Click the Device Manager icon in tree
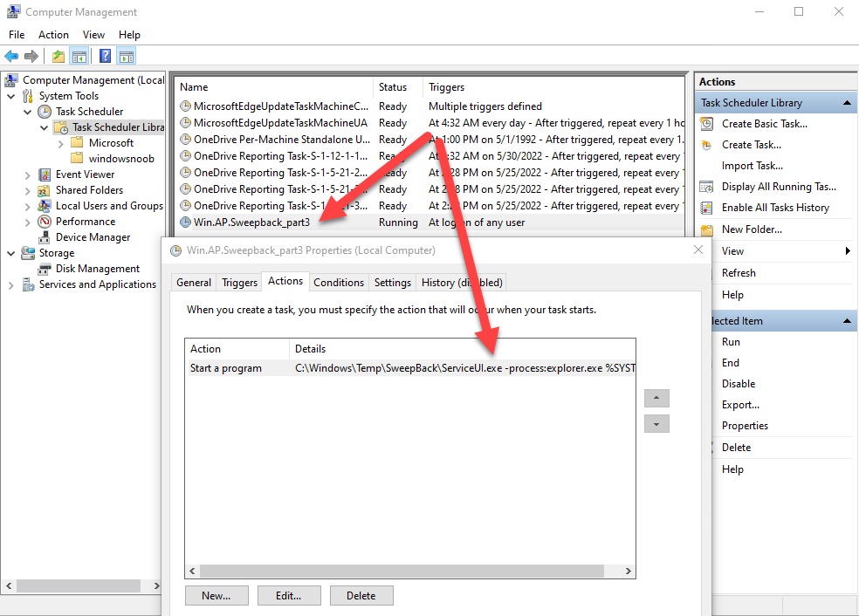 click(x=45, y=237)
